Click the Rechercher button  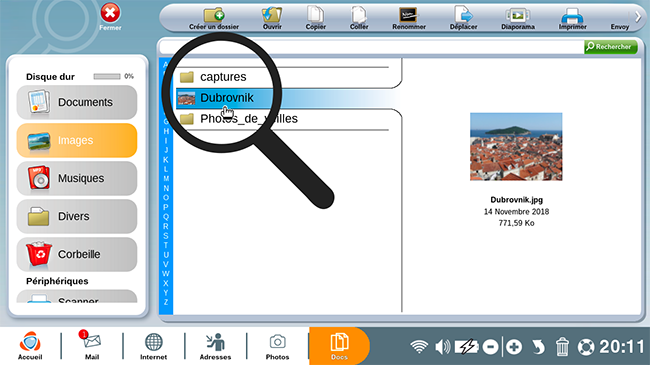point(611,47)
